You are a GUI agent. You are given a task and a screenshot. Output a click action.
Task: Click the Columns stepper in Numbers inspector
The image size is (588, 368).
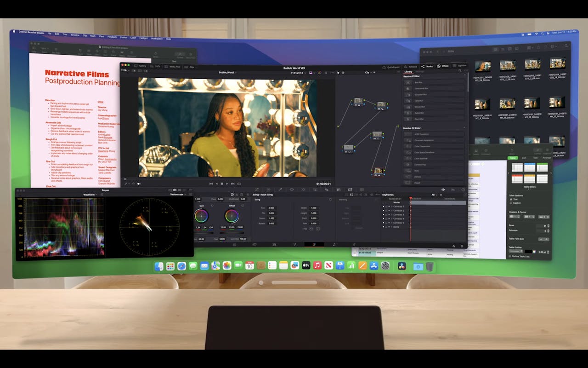tap(548, 231)
